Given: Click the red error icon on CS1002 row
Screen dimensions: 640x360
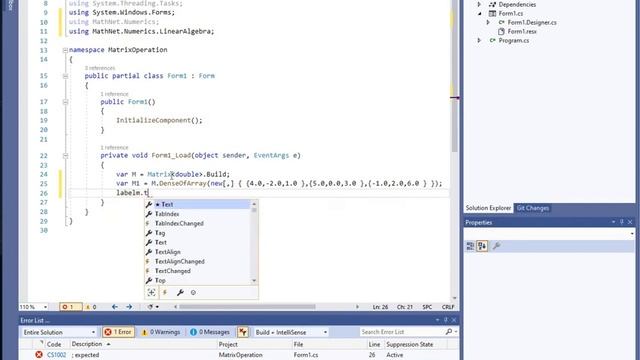Looking at the screenshot, I should (x=39, y=355).
